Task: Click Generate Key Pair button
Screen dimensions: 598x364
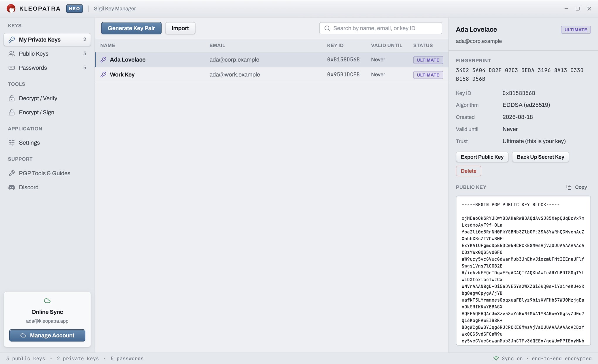Action: click(x=131, y=28)
